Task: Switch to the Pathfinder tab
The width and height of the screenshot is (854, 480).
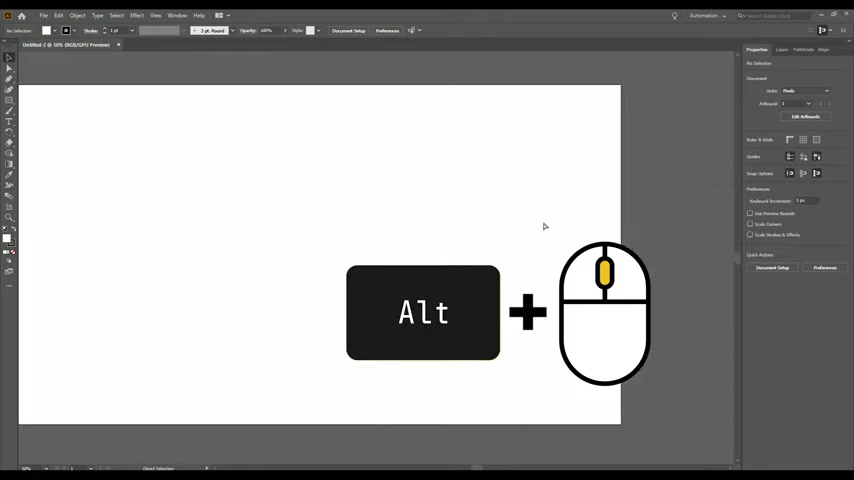Action: 803,50
